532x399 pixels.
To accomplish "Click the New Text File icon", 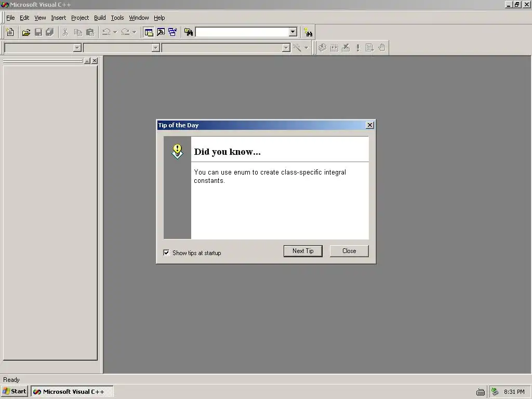I will pos(10,32).
